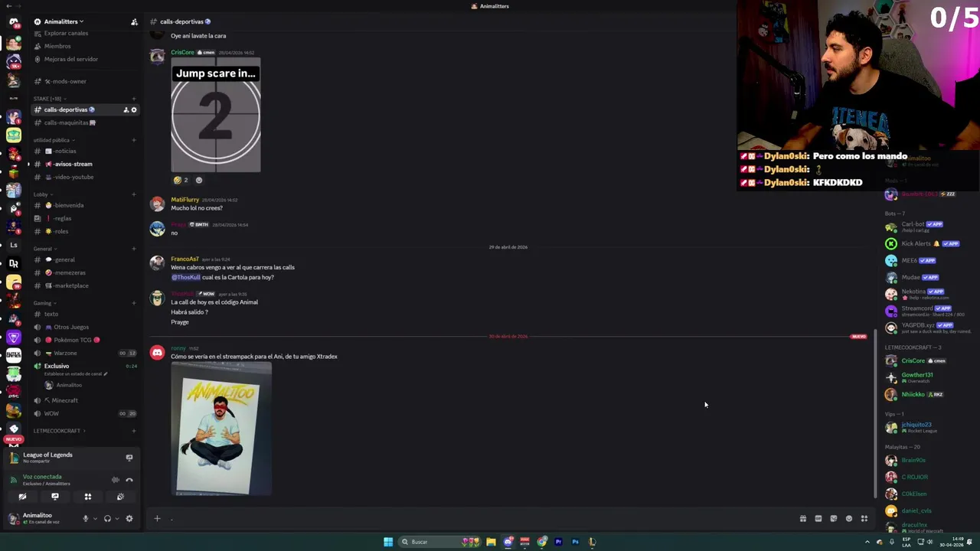This screenshot has height=551, width=980.
Task: Open GIF picker
Action: (818, 519)
